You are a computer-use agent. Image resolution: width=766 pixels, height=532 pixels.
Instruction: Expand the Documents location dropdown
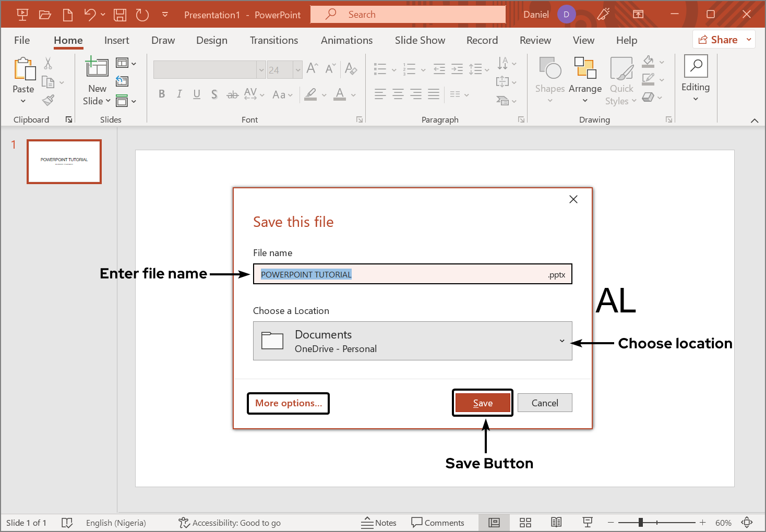tap(562, 341)
